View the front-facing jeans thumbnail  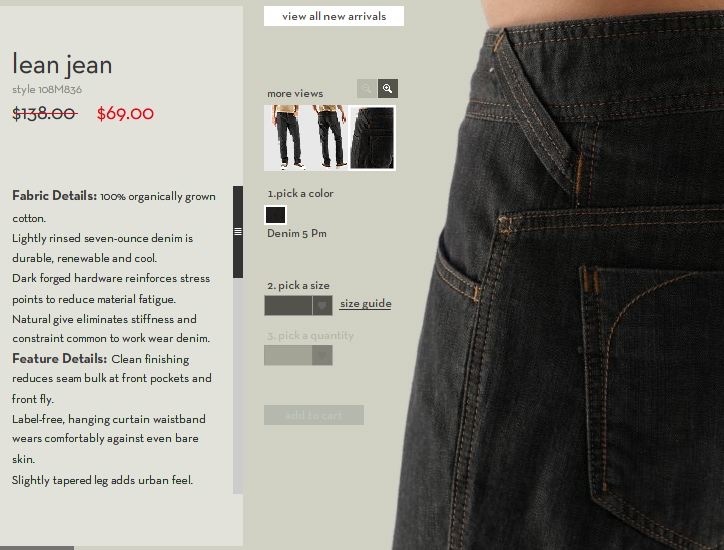(x=288, y=138)
